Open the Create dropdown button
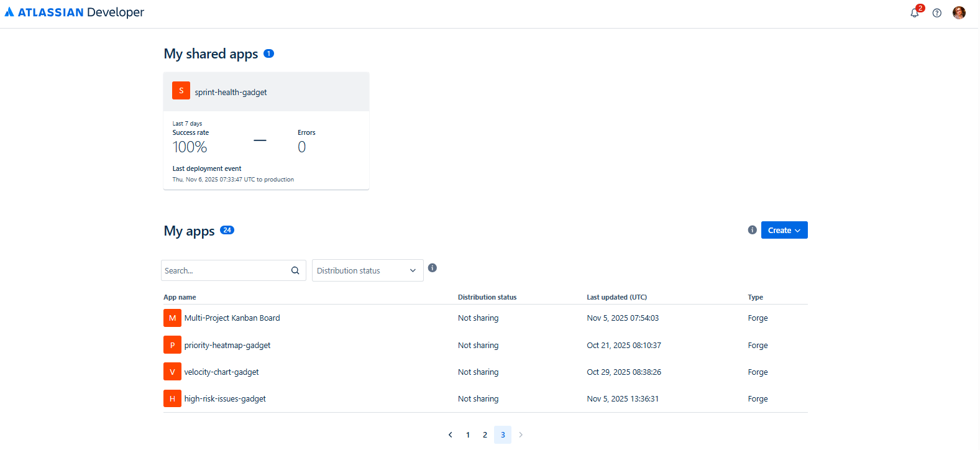This screenshot has width=980, height=450. pos(784,230)
